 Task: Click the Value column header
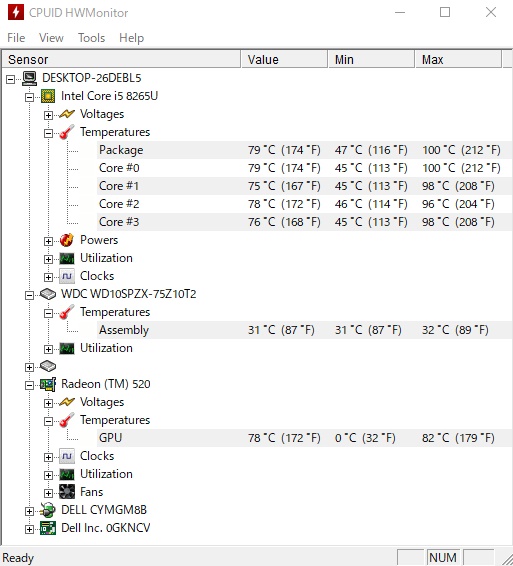pyautogui.click(x=284, y=60)
